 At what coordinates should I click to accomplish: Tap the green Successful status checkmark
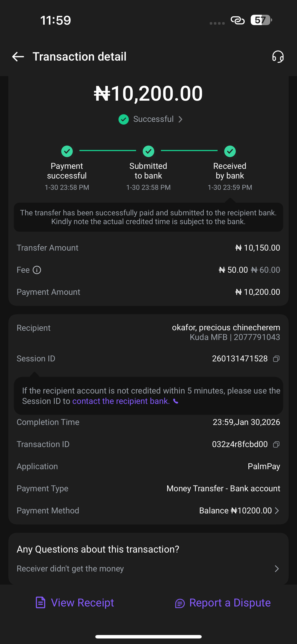click(x=123, y=119)
